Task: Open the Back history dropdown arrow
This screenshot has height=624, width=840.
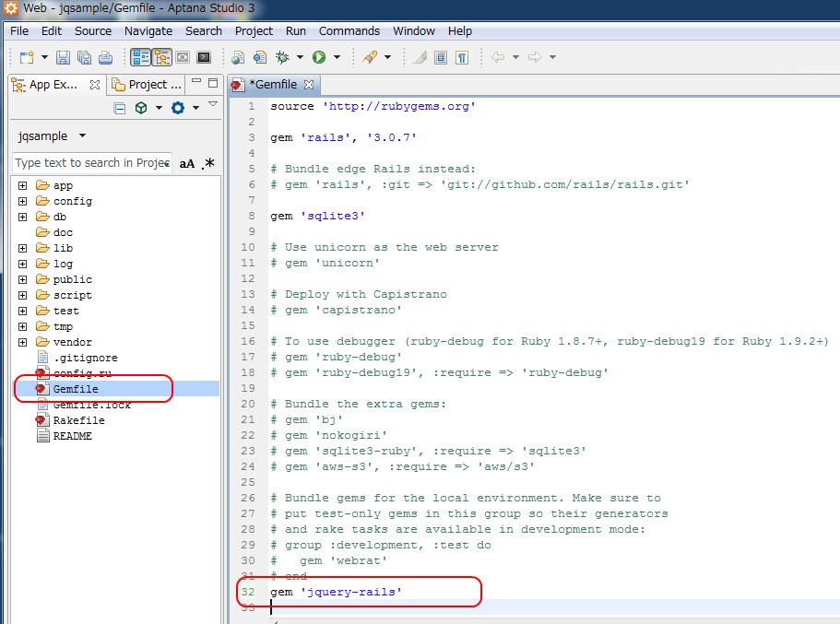Action: coord(515,57)
